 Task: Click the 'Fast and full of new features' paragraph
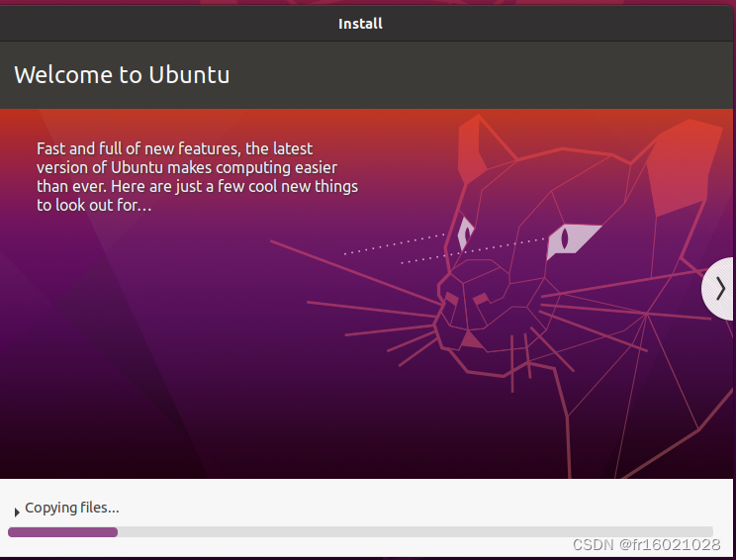(x=197, y=177)
